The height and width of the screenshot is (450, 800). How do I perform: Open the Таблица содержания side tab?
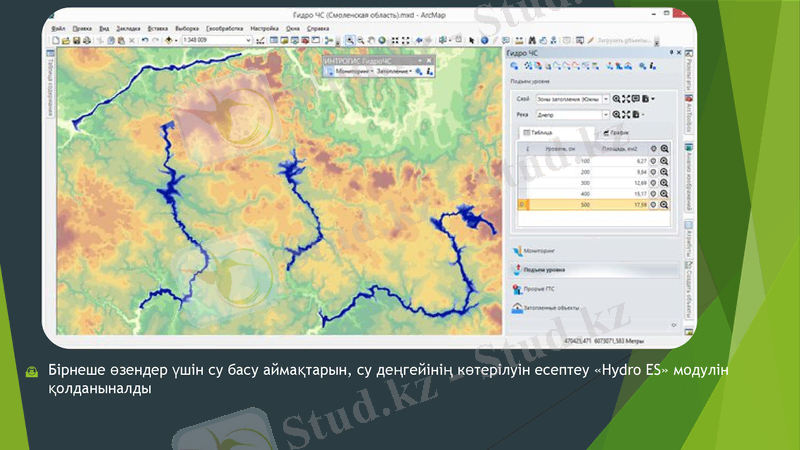[x=51, y=83]
